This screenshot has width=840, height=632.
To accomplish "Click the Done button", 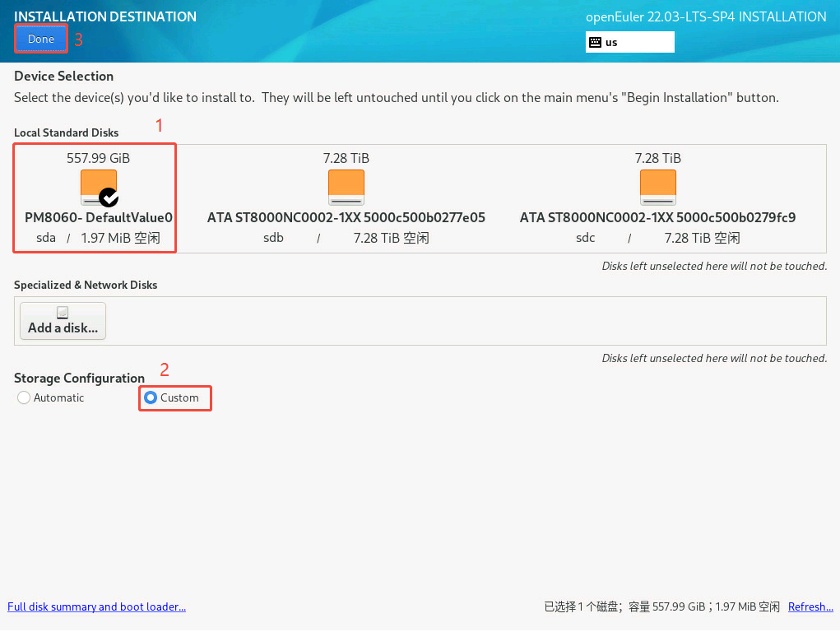I will [x=40, y=39].
